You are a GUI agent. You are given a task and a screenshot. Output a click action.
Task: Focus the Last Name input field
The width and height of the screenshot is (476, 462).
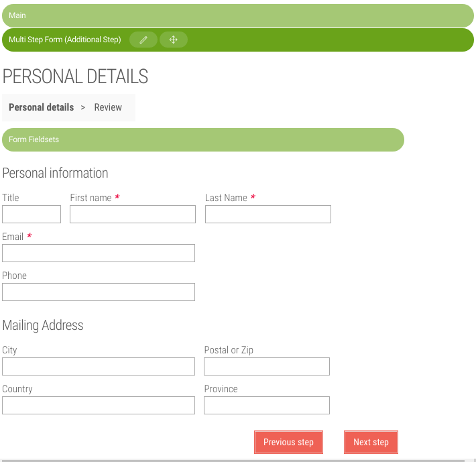tap(268, 215)
